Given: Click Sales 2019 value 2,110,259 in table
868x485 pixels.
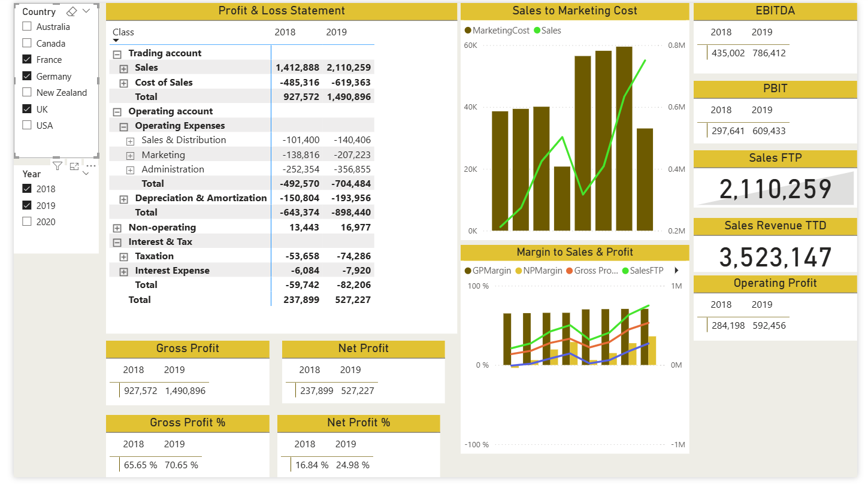Looking at the screenshot, I should point(349,68).
